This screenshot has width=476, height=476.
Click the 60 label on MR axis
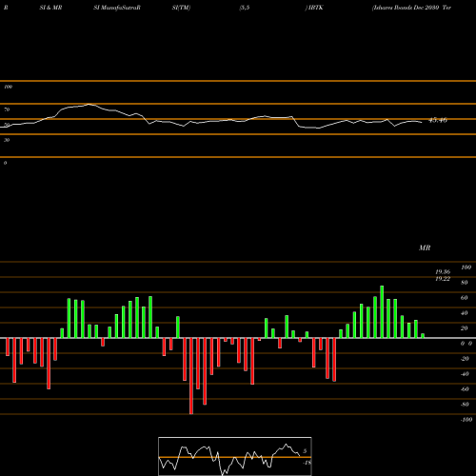[465, 298]
